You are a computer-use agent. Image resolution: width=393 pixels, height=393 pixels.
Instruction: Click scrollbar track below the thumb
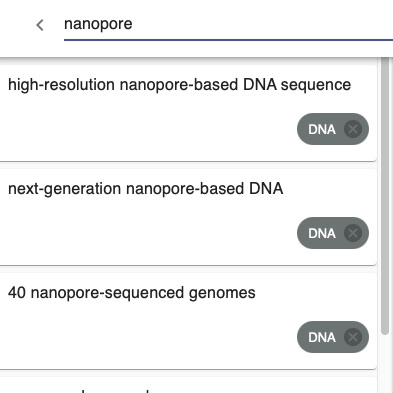click(x=385, y=363)
